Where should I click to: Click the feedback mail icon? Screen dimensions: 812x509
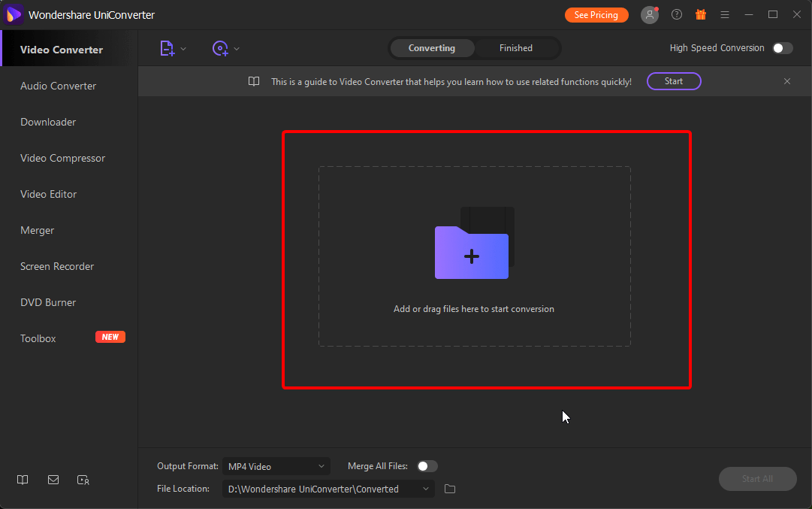click(53, 479)
